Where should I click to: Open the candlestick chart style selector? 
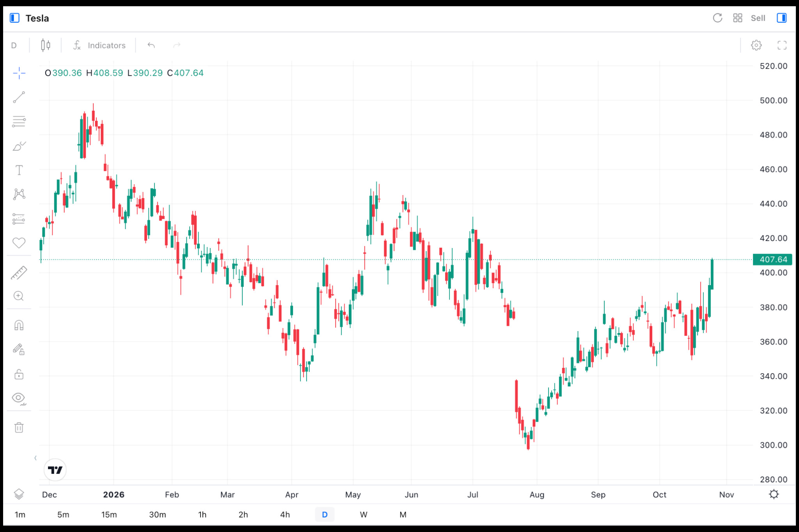pyautogui.click(x=46, y=45)
